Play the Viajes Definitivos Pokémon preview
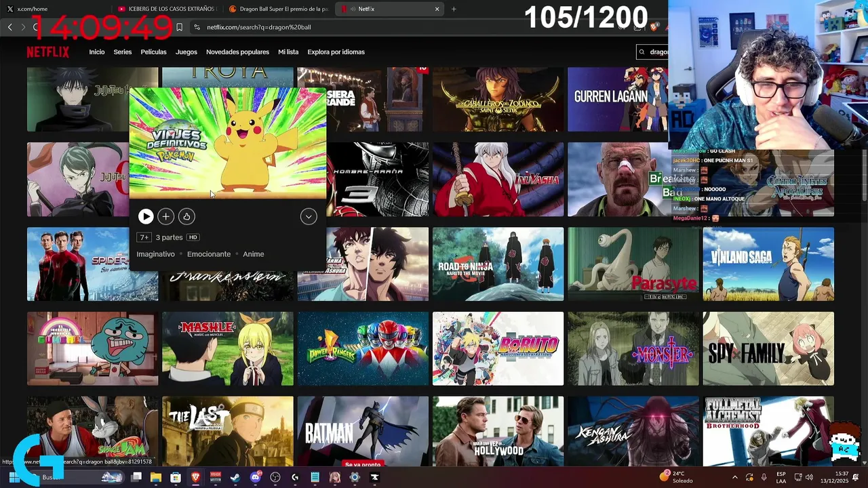Screen dimensions: 868x488 pyautogui.click(x=145, y=216)
